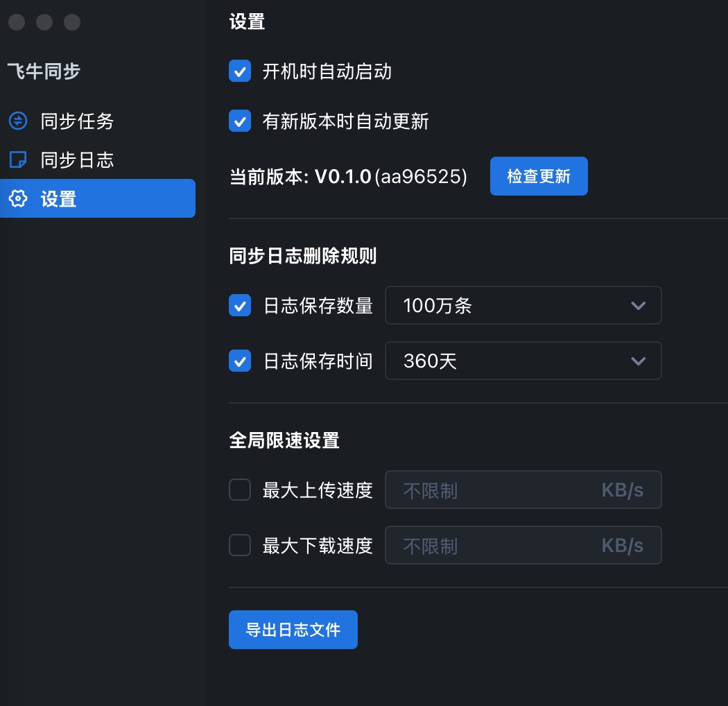Screen dimensions: 728x706
Task: Toggle the 日志保存数量 checkbox
Action: coord(240,305)
